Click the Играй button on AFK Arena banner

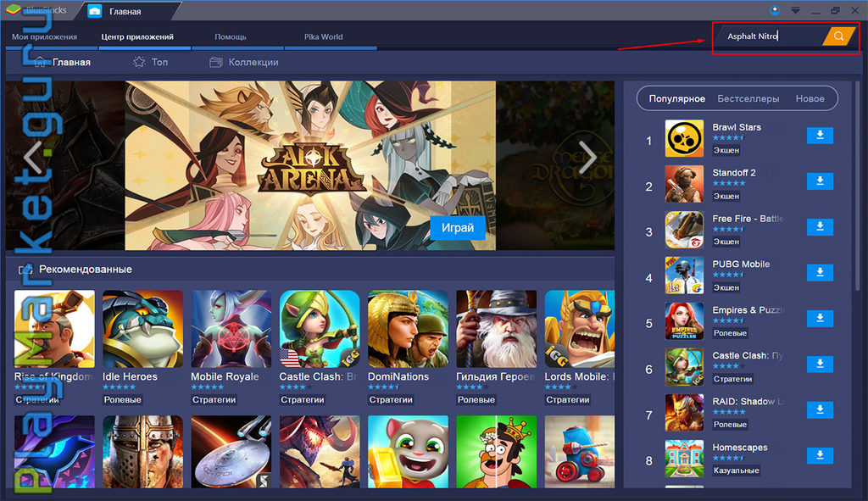[457, 227]
